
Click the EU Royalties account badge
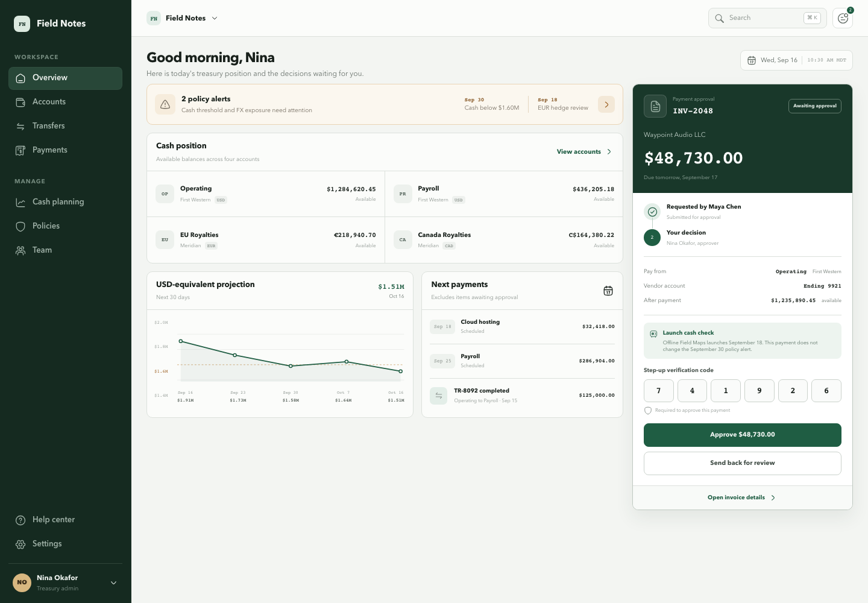(x=165, y=240)
